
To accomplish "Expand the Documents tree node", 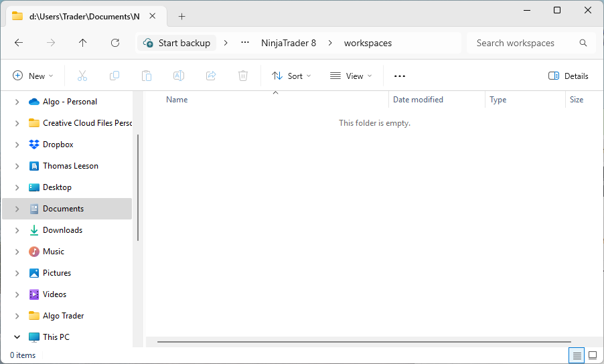I will point(17,209).
